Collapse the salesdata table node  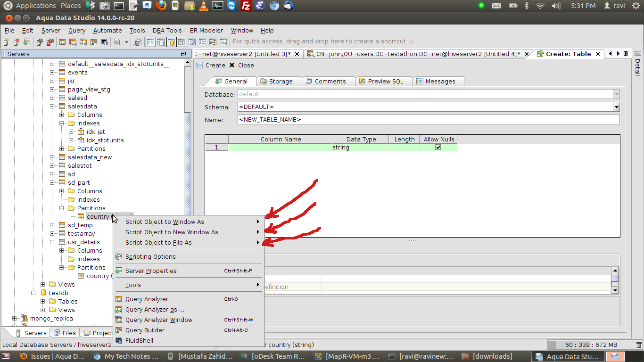click(52, 107)
